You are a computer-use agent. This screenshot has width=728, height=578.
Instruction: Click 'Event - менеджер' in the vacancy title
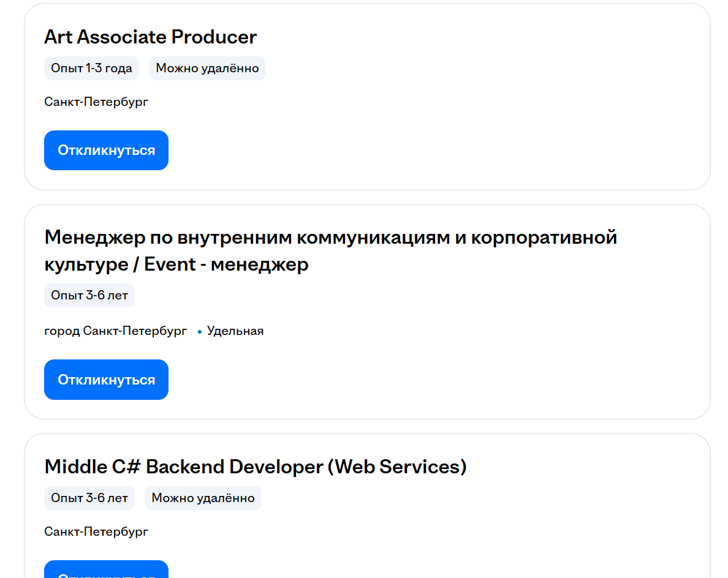(x=226, y=265)
